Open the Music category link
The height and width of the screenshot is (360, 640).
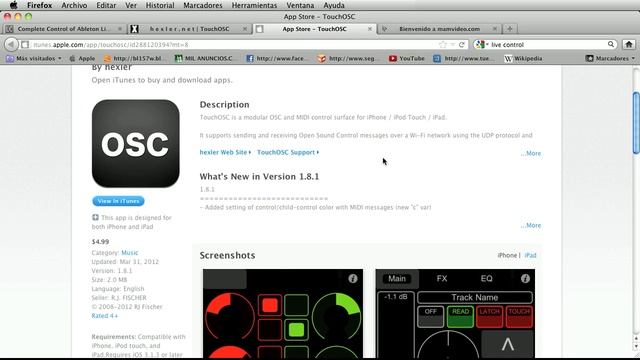129,253
